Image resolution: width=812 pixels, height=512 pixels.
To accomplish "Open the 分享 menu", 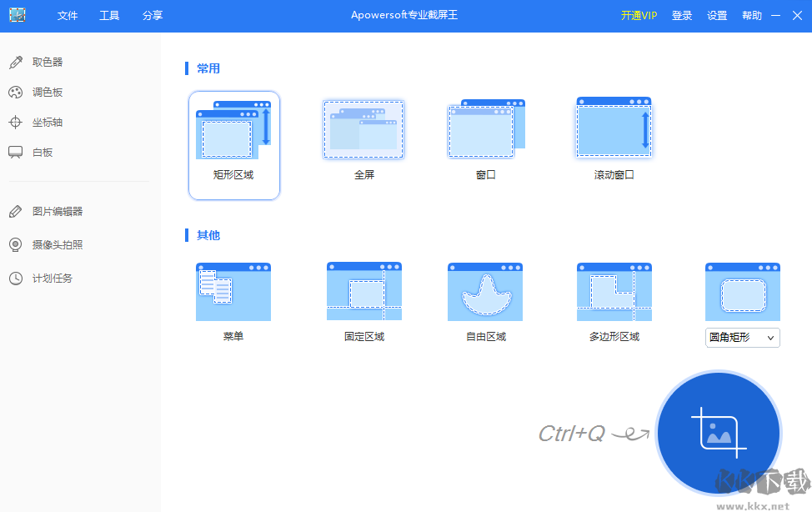I will (153, 16).
